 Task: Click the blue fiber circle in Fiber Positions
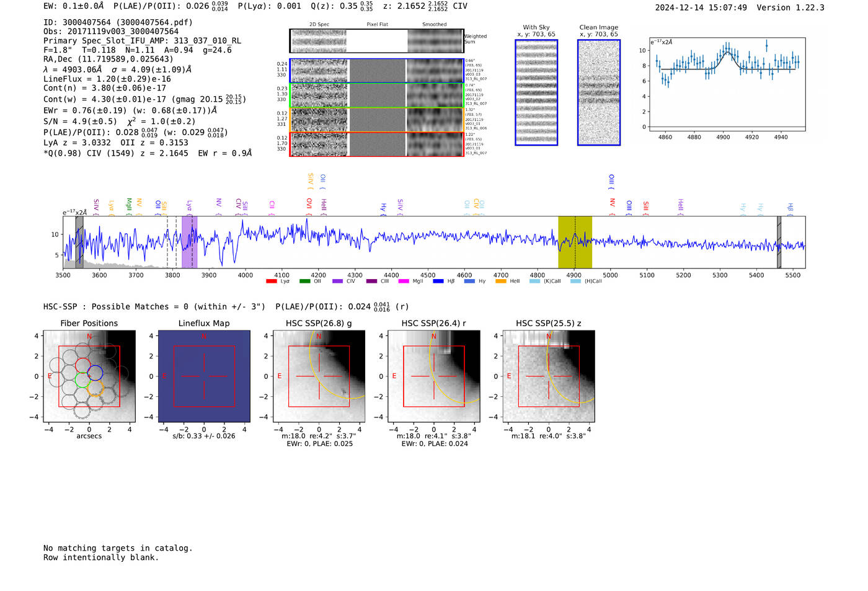[x=95, y=373]
